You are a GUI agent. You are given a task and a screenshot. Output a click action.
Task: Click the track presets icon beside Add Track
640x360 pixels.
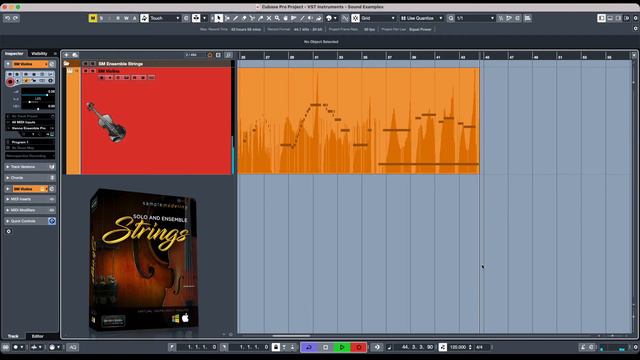pyautogui.click(x=75, y=55)
